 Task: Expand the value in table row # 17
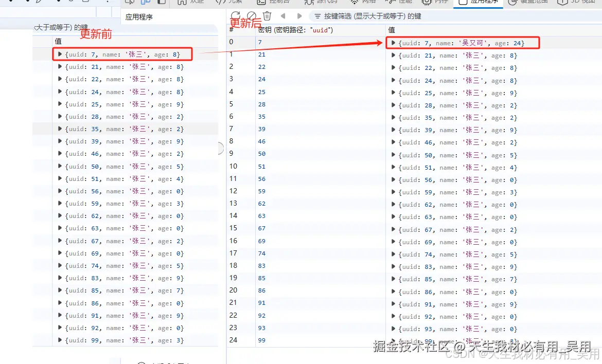pos(393,254)
